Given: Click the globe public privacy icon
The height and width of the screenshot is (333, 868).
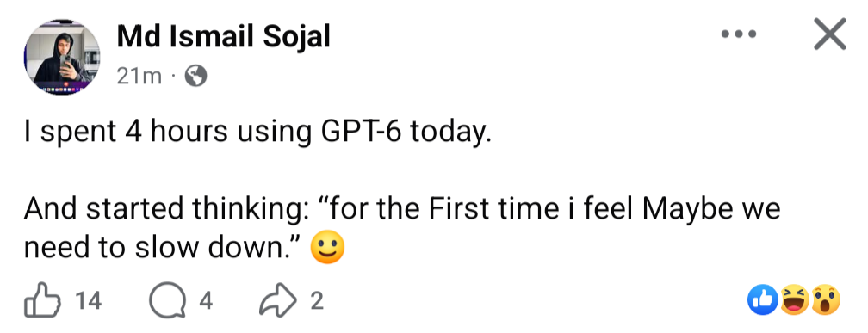Looking at the screenshot, I should [x=195, y=77].
